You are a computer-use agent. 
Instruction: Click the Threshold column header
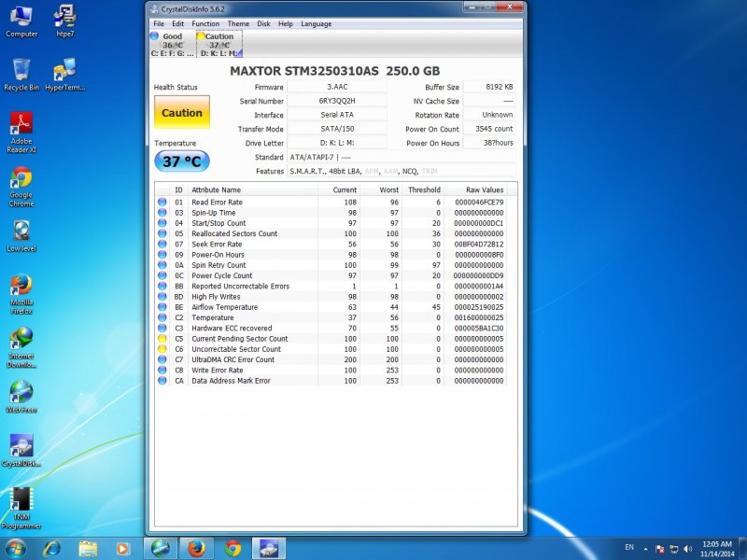pos(423,189)
